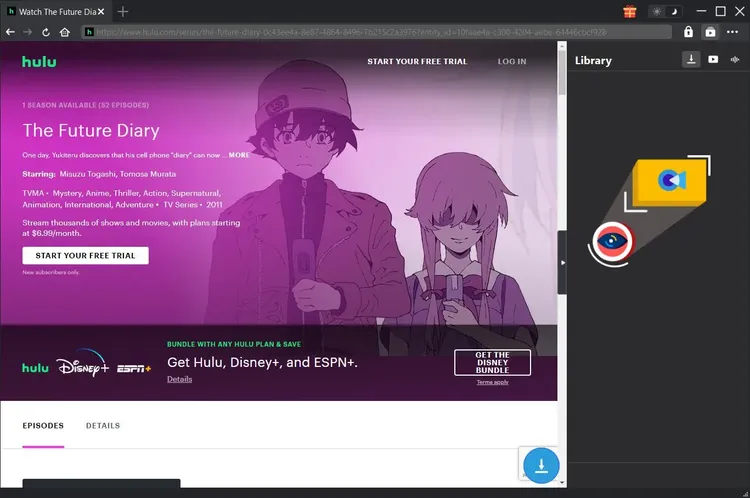Click the lock icon beside address bar

688,32
